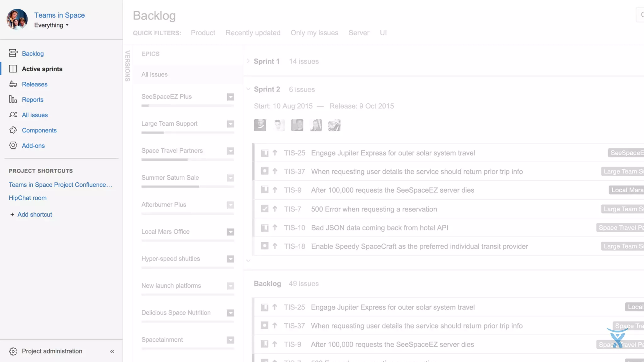Viewport: 644px width, 362px height.
Task: Toggle issue type checkbox for TIS-7
Action: [264, 209]
